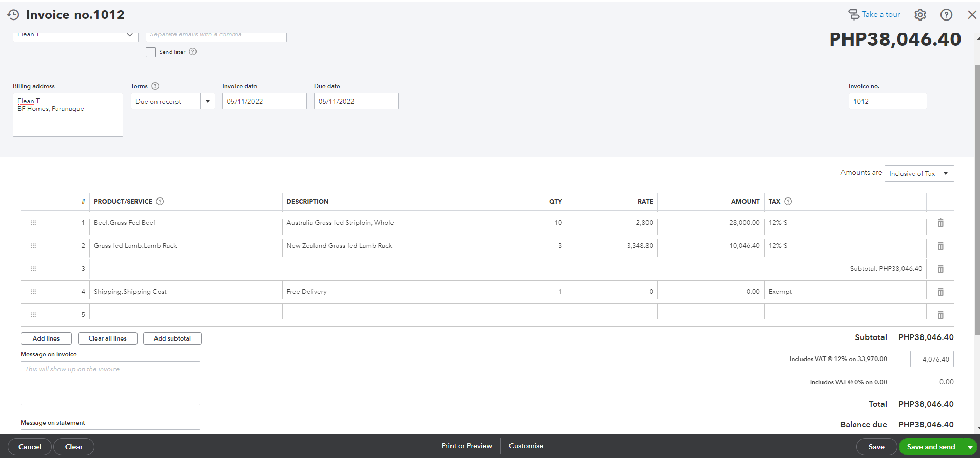
Task: Click the Exempt tax cell
Action: (x=845, y=292)
